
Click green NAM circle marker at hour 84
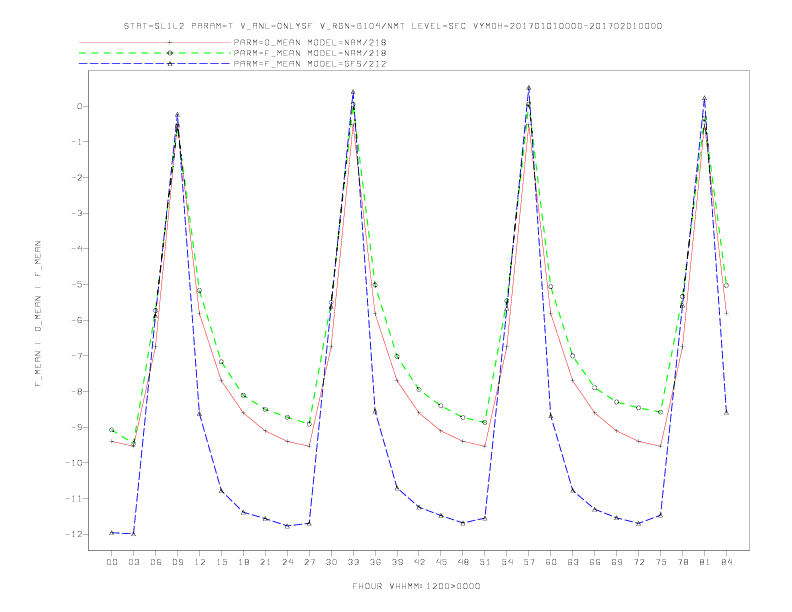point(726,286)
